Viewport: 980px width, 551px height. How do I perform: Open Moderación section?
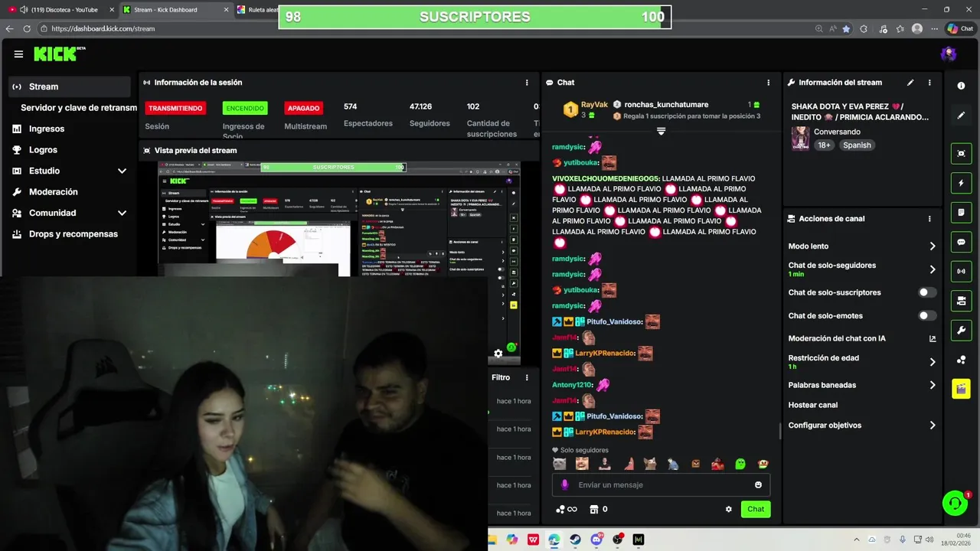pyautogui.click(x=54, y=192)
